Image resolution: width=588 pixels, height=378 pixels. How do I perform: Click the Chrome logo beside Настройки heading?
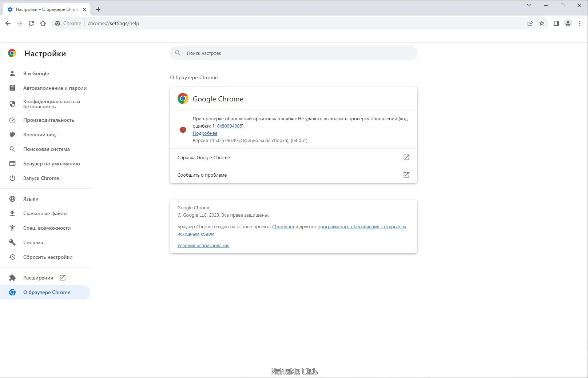coord(12,53)
